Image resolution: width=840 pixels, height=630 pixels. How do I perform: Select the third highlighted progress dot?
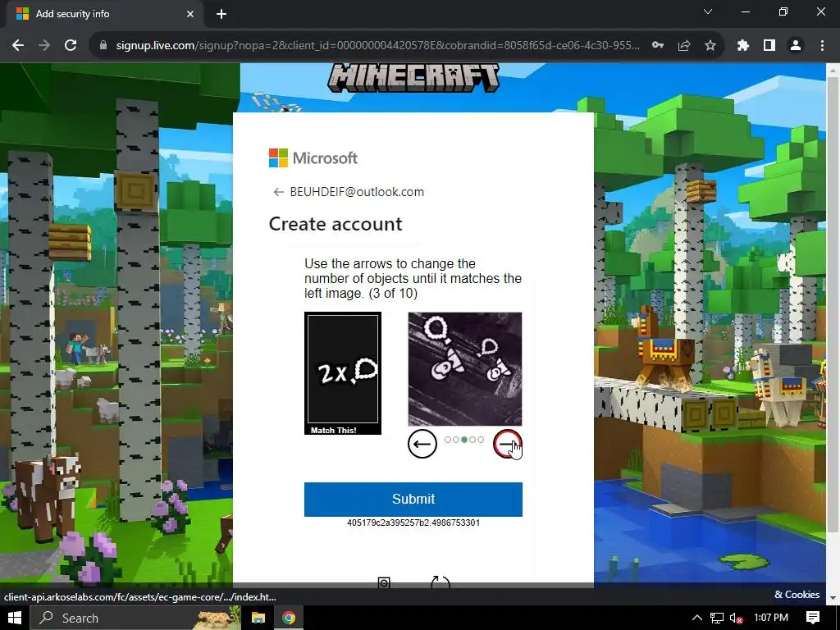(x=464, y=440)
